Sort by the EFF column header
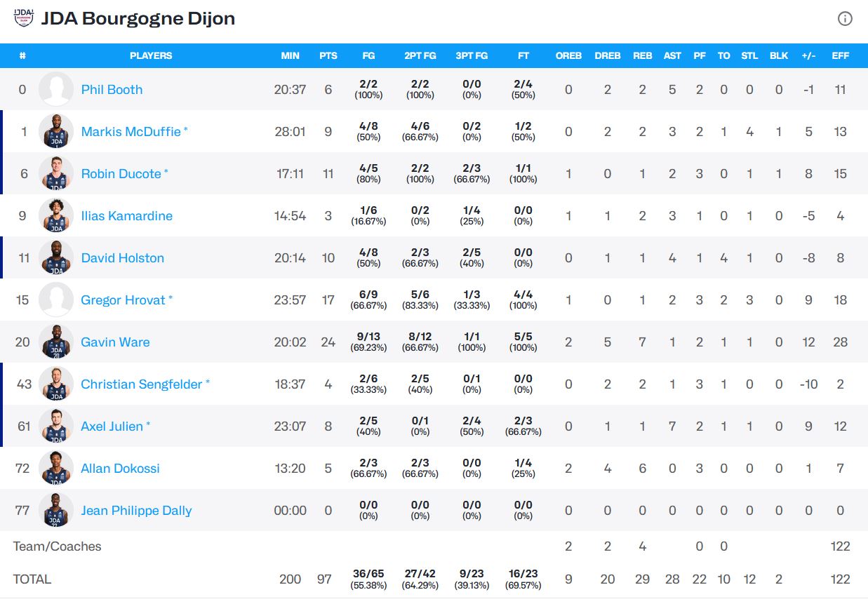 pyautogui.click(x=840, y=56)
